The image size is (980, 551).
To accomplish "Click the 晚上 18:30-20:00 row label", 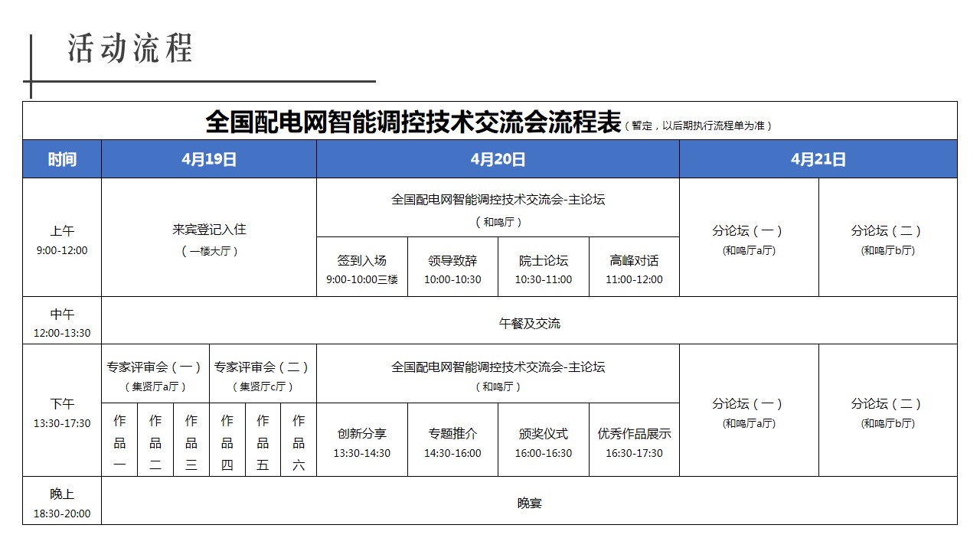I will pyautogui.click(x=62, y=501).
